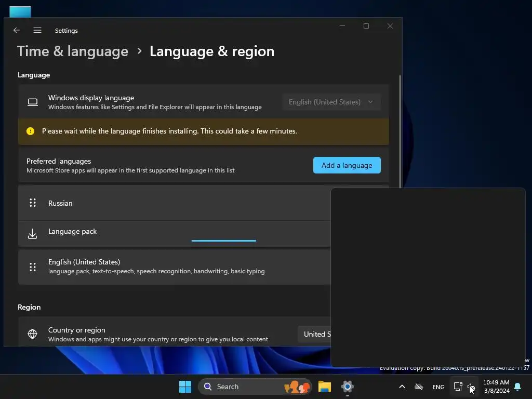This screenshot has height=399, width=532.
Task: Go back with the Settings back arrow
Action: point(16,30)
